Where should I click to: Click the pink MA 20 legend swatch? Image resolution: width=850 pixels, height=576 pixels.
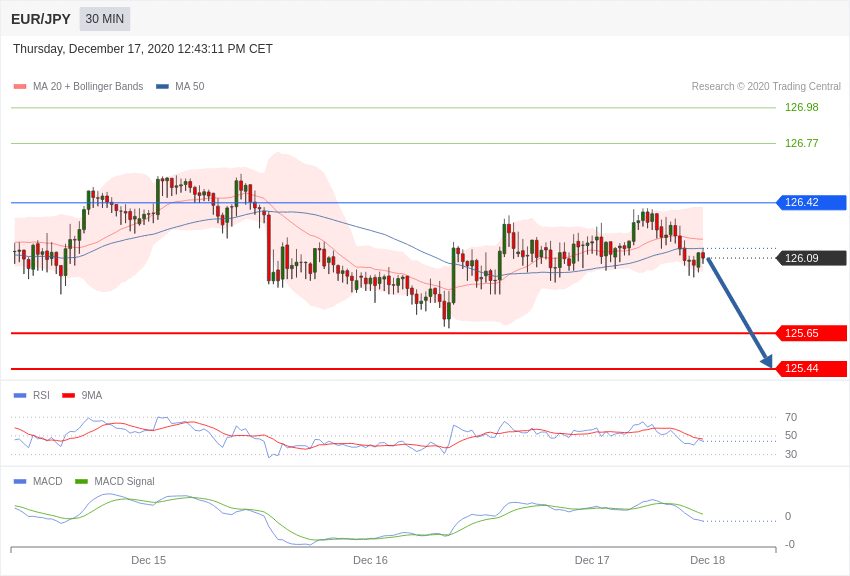20,86
